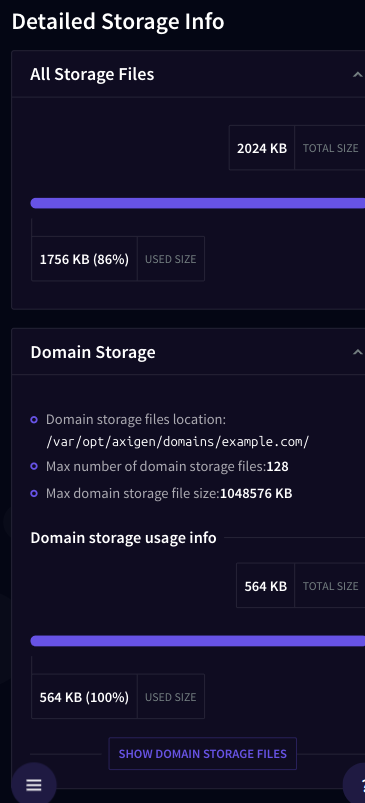Click the 1048576 KB max file size value
This screenshot has height=803, width=365.
click(256, 494)
